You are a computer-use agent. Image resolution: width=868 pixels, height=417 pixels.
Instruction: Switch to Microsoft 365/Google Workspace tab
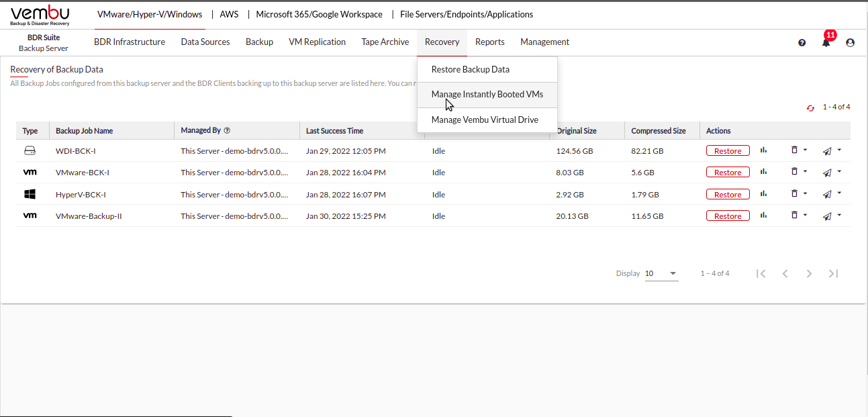(320, 14)
